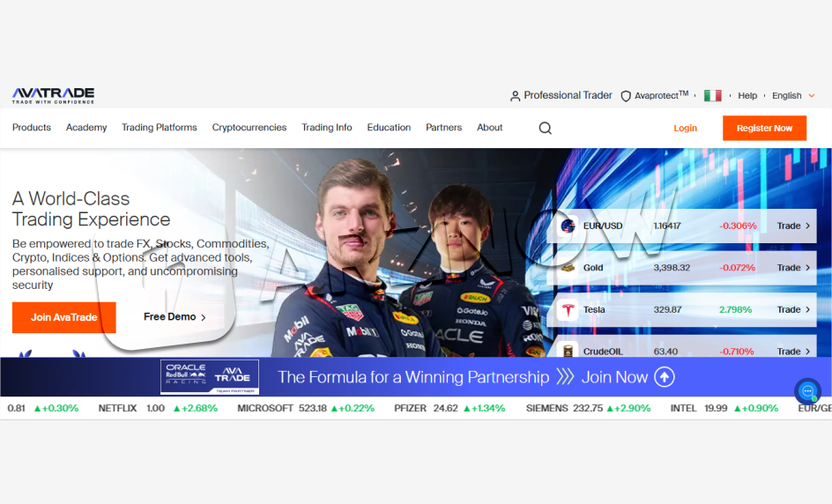This screenshot has width=832, height=504.
Task: Open the Trading Platforms menu
Action: pos(160,128)
